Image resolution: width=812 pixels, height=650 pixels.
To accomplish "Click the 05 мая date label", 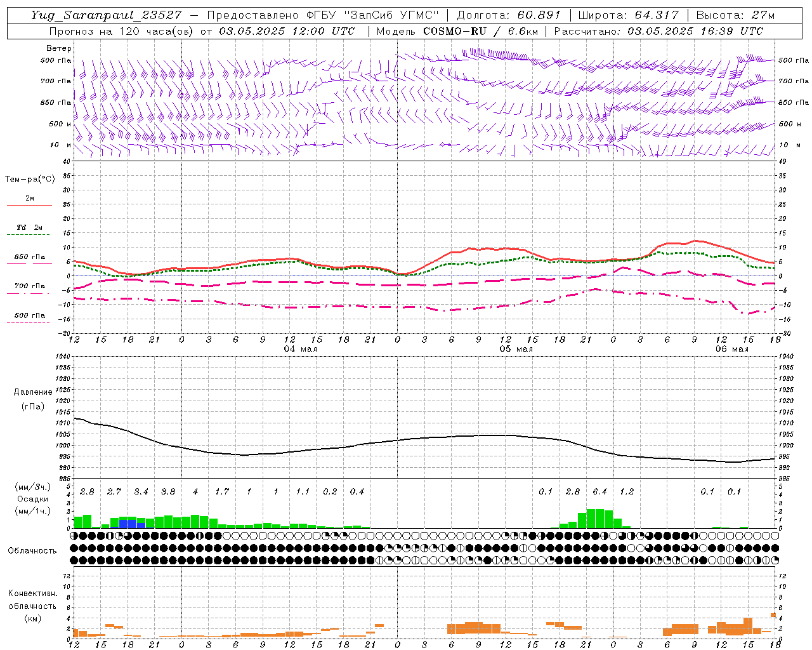I will (x=516, y=349).
